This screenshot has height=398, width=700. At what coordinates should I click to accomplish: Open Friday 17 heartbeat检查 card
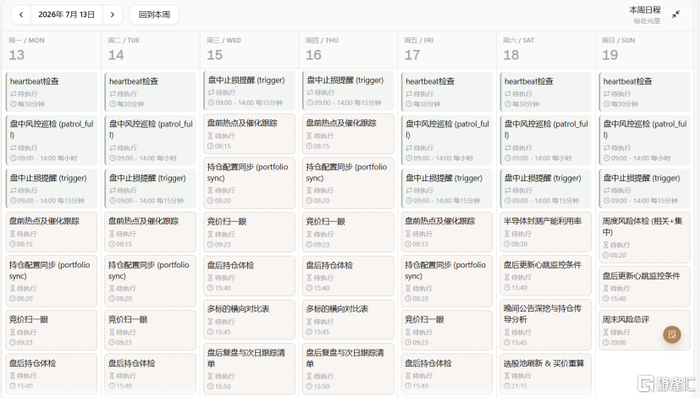[447, 92]
